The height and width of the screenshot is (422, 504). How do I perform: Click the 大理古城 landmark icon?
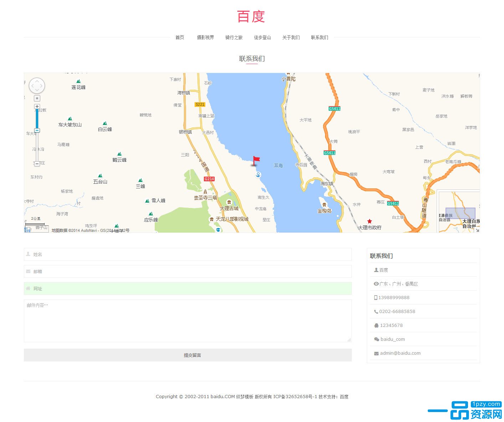[x=229, y=202]
